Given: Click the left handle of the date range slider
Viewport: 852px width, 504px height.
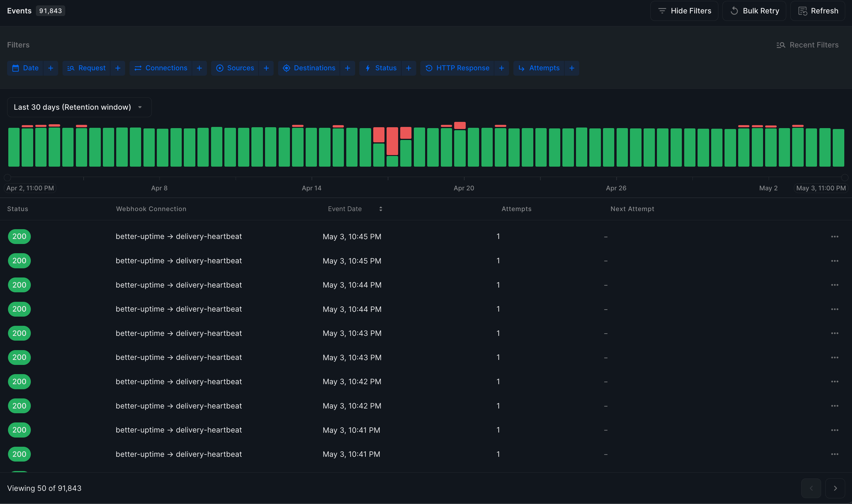Looking at the screenshot, I should click(x=7, y=177).
